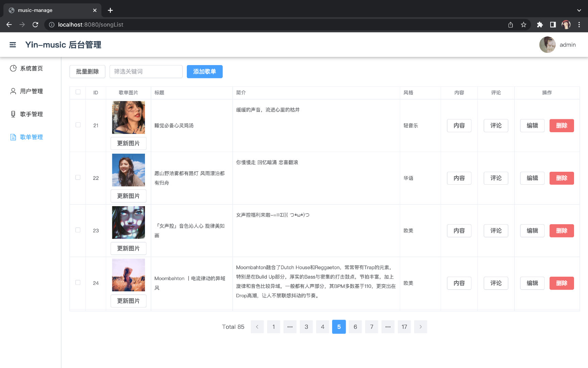
Task: Click the share page icon in address bar
Action: point(510,25)
